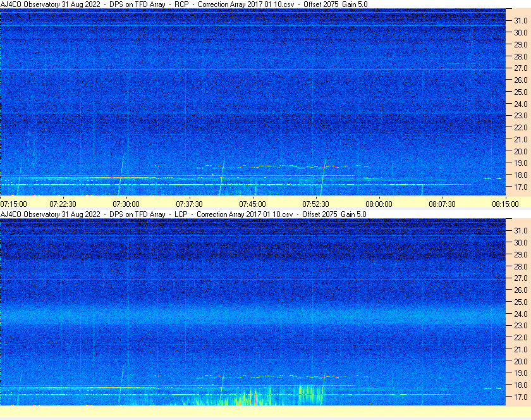Click the bright burst emission in LCP spectrogram
Screen dimensions: 531x420
[252, 395]
